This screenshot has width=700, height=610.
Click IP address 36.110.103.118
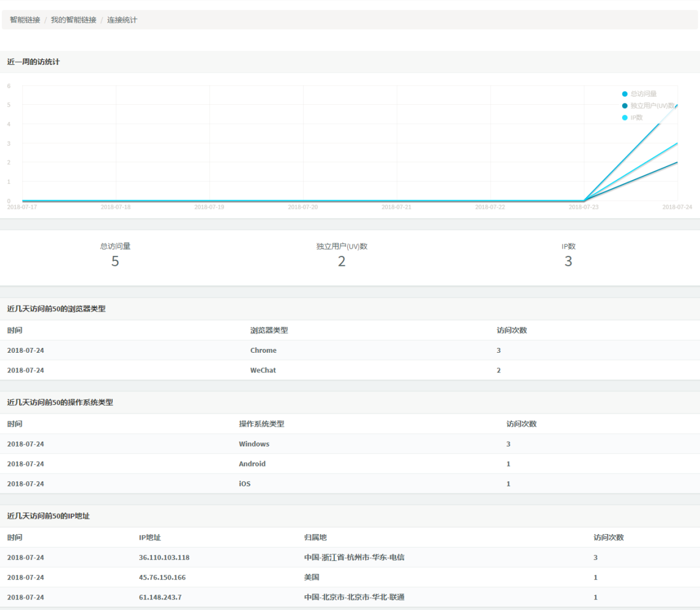point(164,557)
